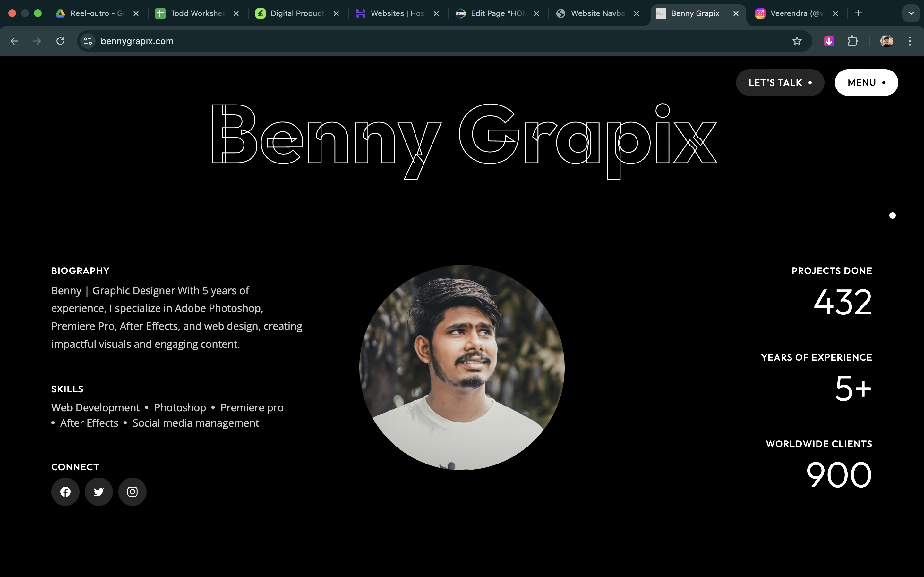Open the site information icon in address bar
Viewport: 924px width, 577px height.
(88, 41)
